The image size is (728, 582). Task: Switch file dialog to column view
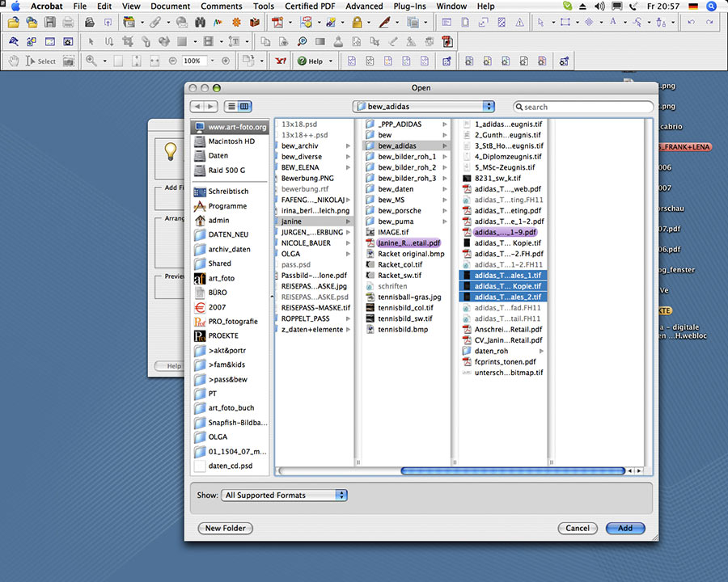(x=244, y=106)
